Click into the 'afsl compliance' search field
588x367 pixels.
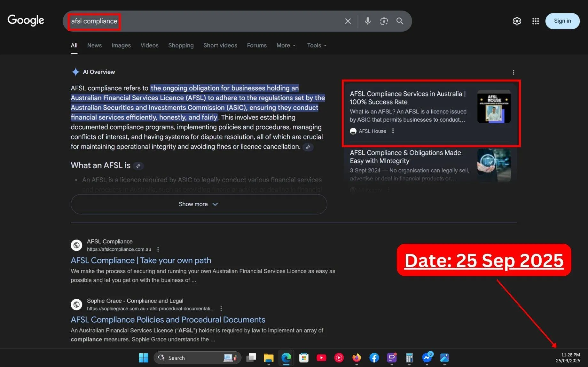(x=205, y=21)
